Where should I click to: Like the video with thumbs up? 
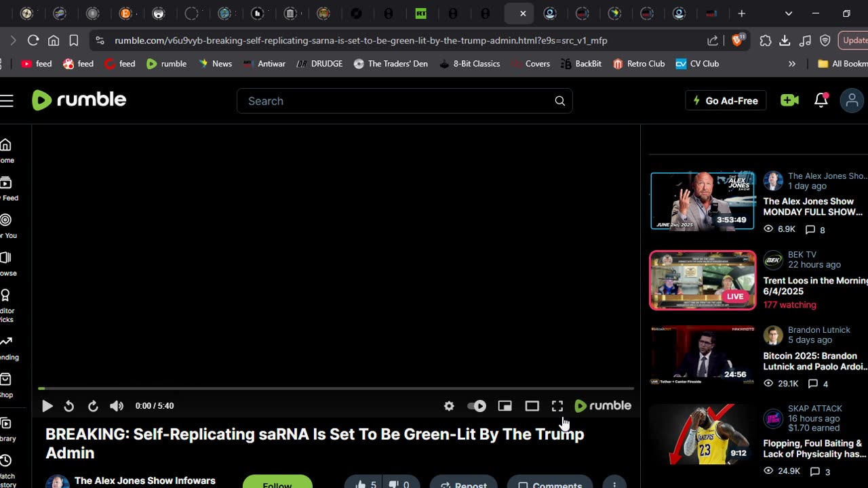pos(366,484)
